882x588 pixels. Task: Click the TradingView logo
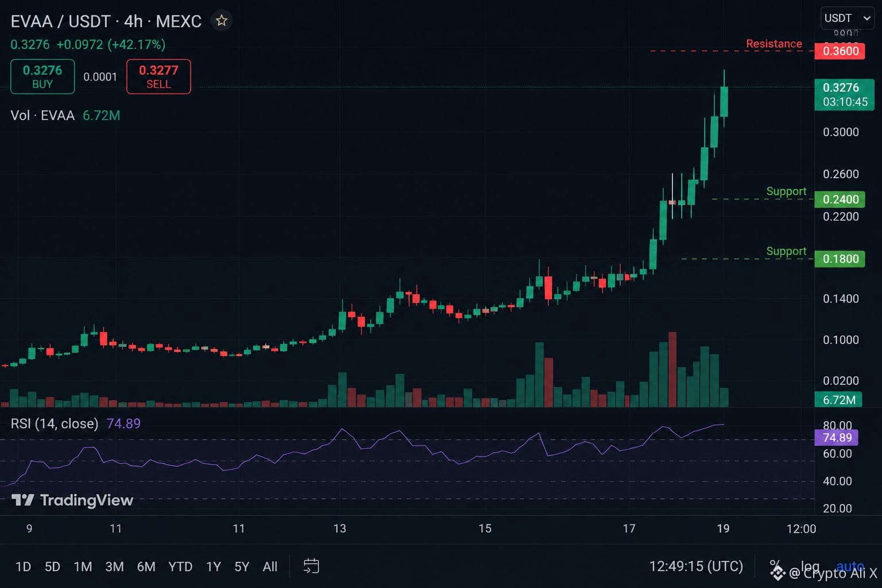[72, 500]
